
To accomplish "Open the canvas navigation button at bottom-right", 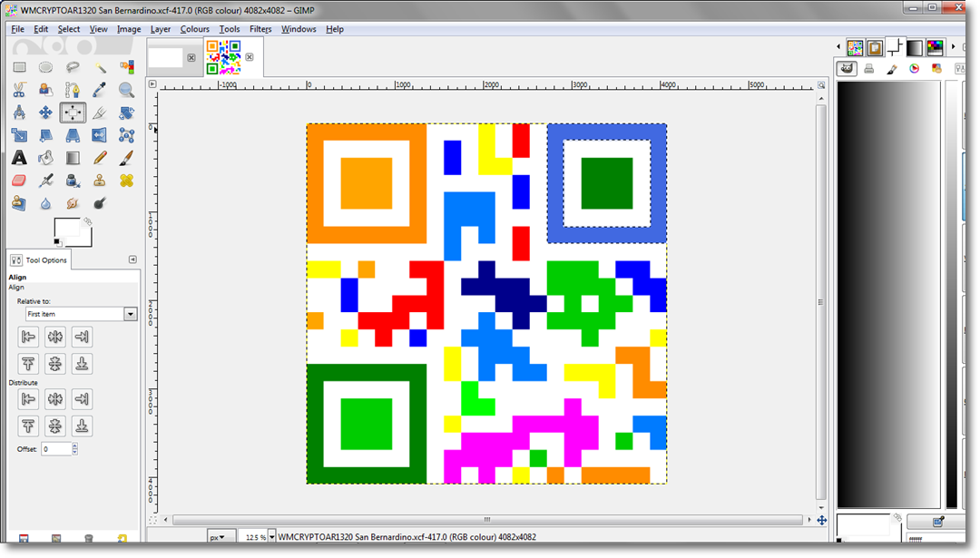I will coord(821,520).
